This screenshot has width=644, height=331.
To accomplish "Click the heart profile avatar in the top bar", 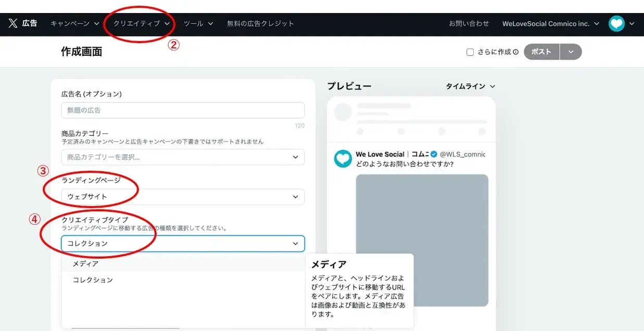I will coord(616,23).
